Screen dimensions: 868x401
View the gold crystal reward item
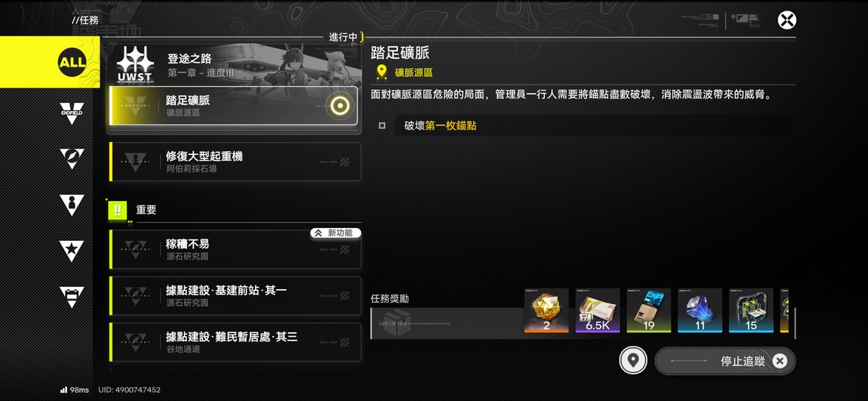(546, 310)
